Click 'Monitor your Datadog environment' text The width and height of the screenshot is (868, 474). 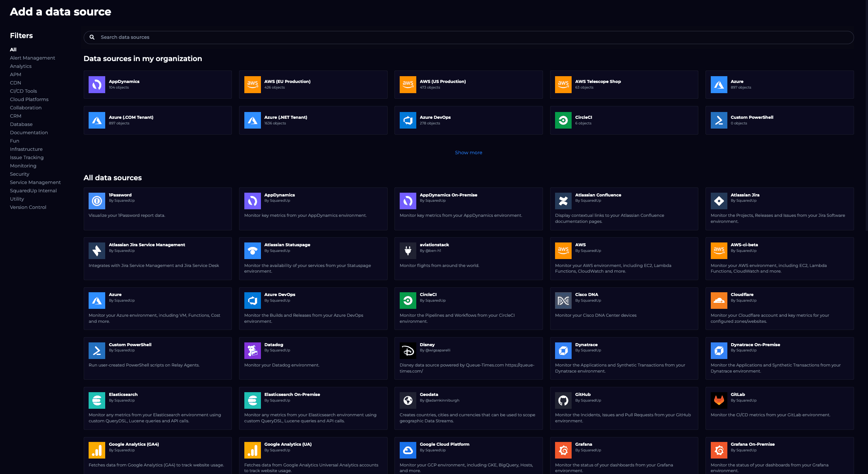pos(282,365)
